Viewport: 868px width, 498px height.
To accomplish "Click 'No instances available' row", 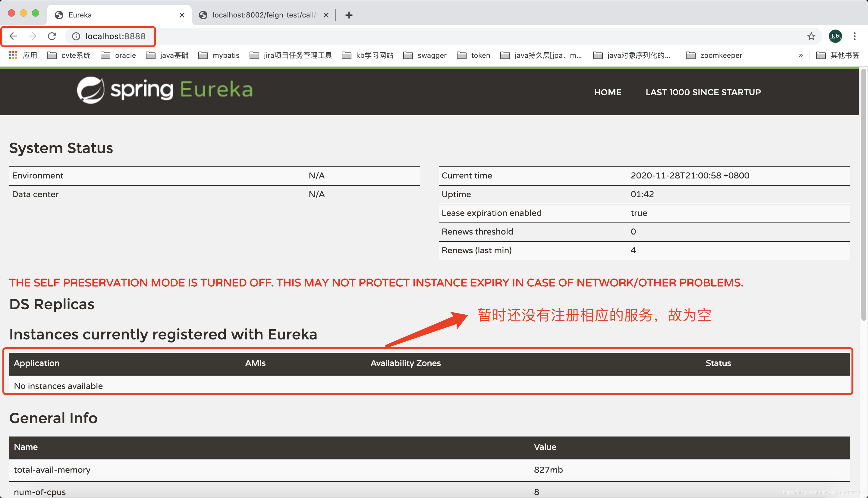I will point(429,386).
